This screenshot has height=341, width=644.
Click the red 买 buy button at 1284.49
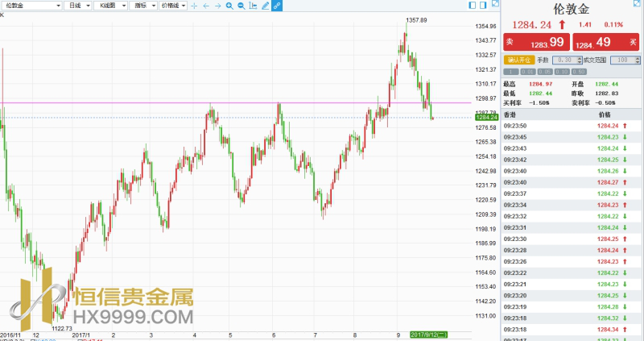(x=605, y=42)
